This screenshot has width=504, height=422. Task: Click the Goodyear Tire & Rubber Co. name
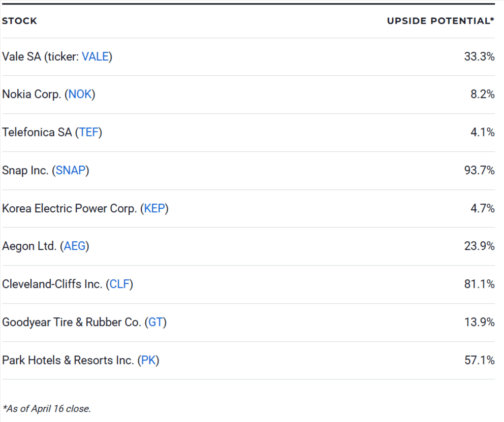71,322
